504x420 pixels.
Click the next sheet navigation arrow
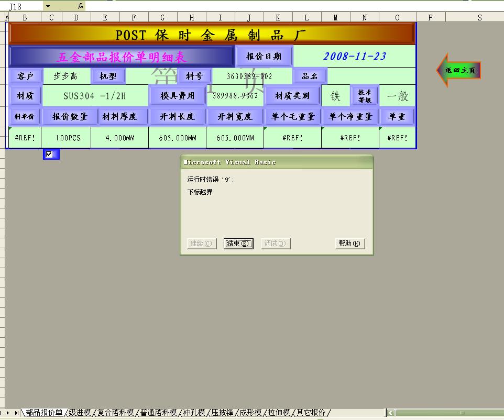(x=8, y=413)
